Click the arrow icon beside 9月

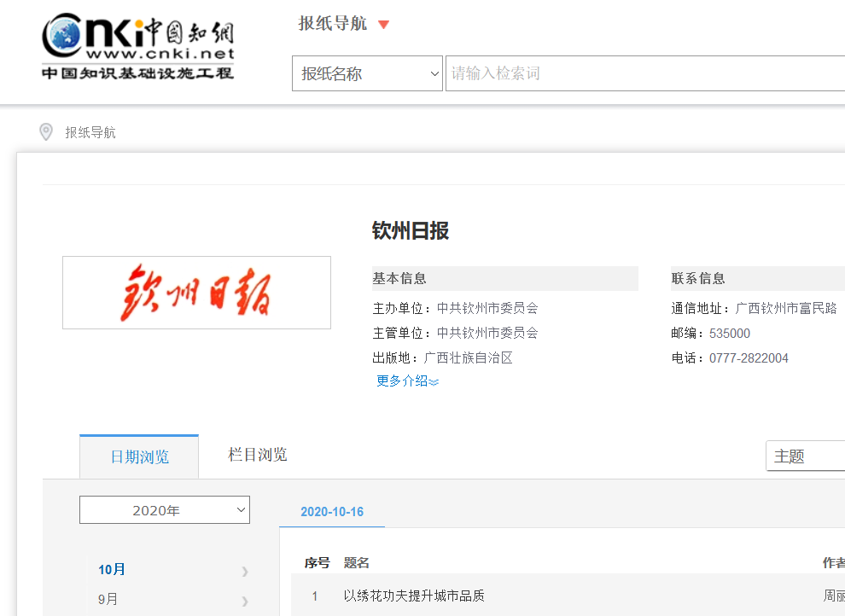(245, 600)
